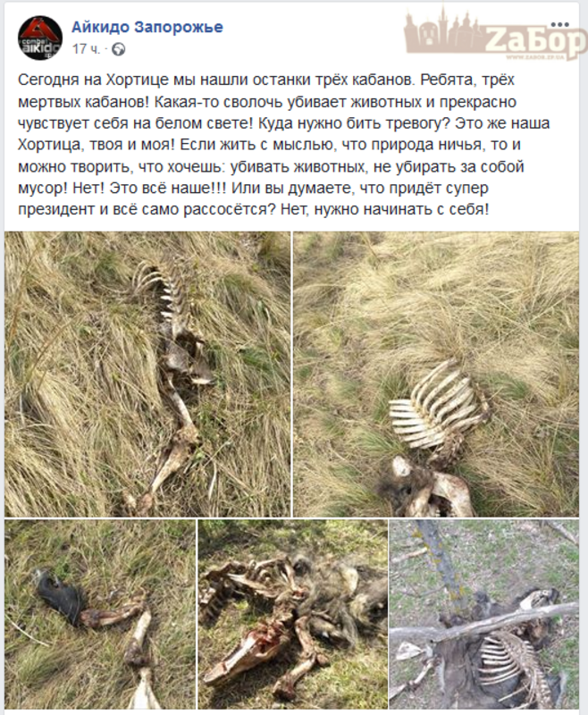
Task: Open the Айкидо Запорожье profile avatar
Action: click(39, 38)
